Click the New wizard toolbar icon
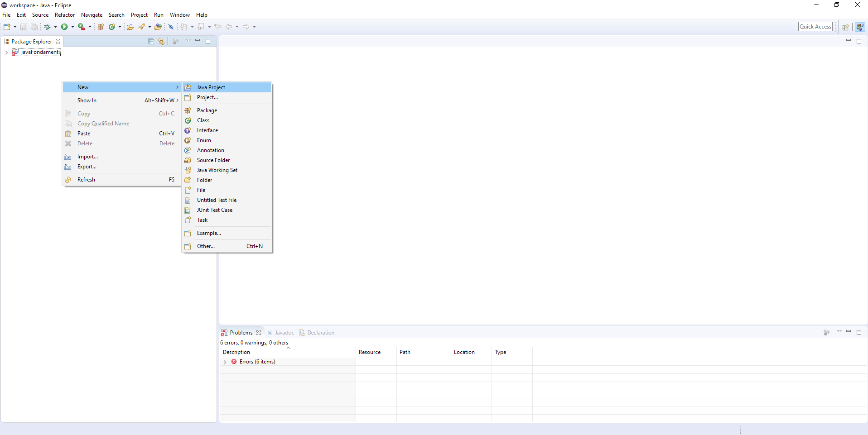This screenshot has width=868, height=435. click(x=7, y=27)
